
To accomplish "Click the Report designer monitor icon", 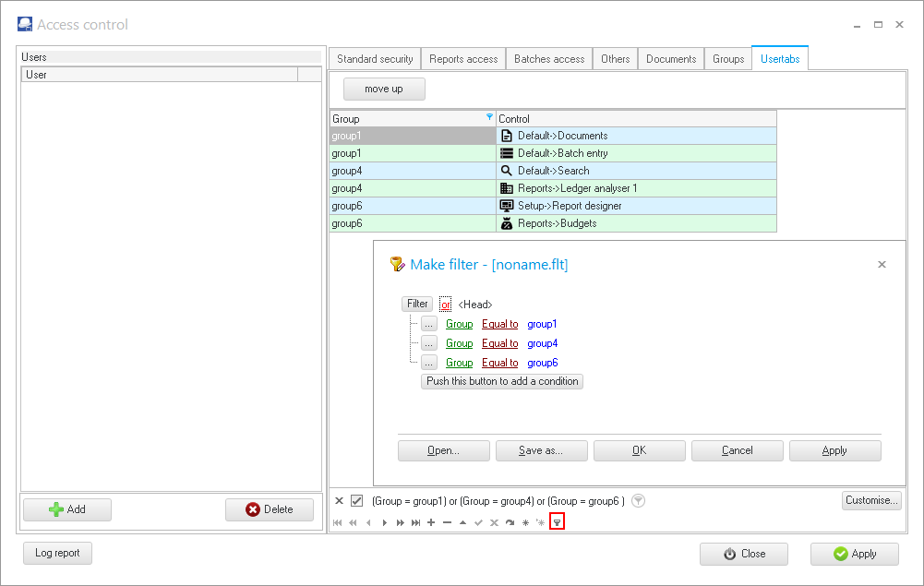I will pos(506,206).
